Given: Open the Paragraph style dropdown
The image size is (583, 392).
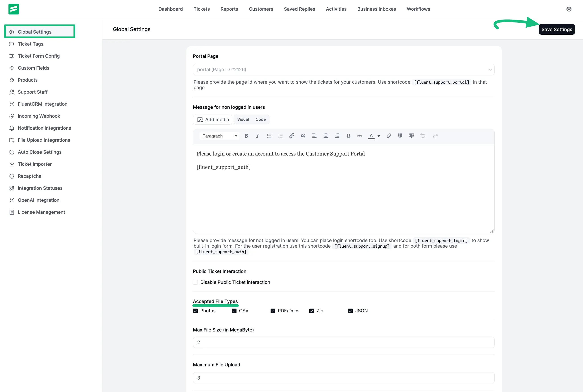Looking at the screenshot, I should pos(219,136).
